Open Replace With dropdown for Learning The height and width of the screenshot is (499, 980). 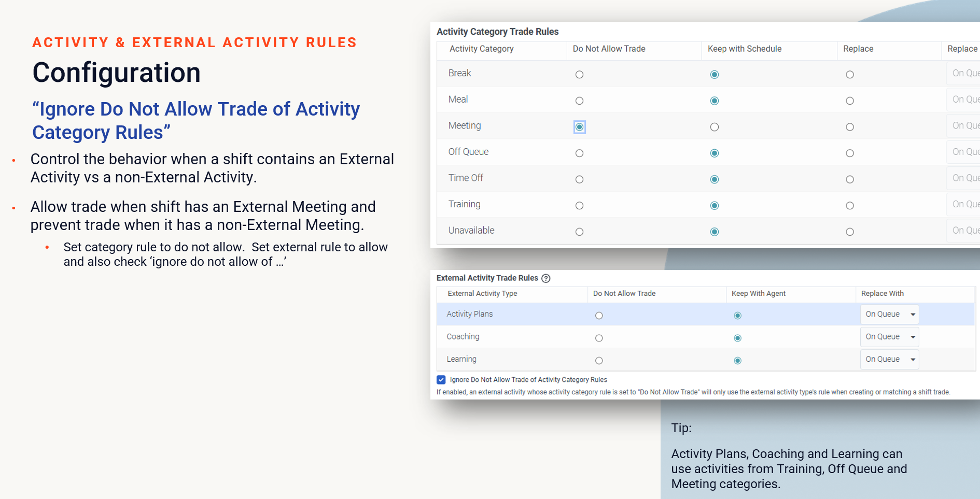[889, 360]
